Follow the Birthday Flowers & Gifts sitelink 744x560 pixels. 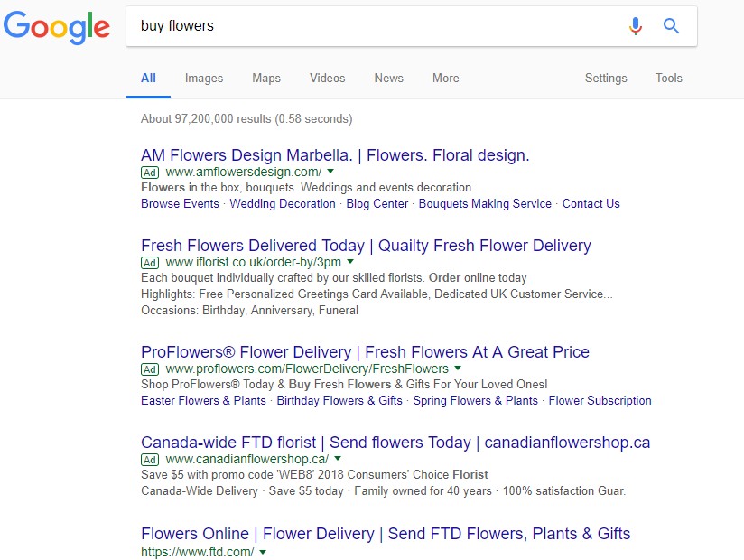click(339, 400)
